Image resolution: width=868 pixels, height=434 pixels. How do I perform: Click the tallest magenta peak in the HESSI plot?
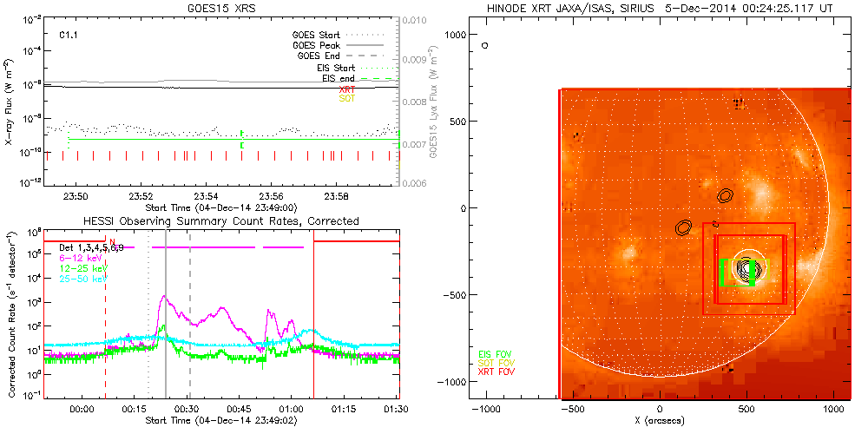(161, 298)
